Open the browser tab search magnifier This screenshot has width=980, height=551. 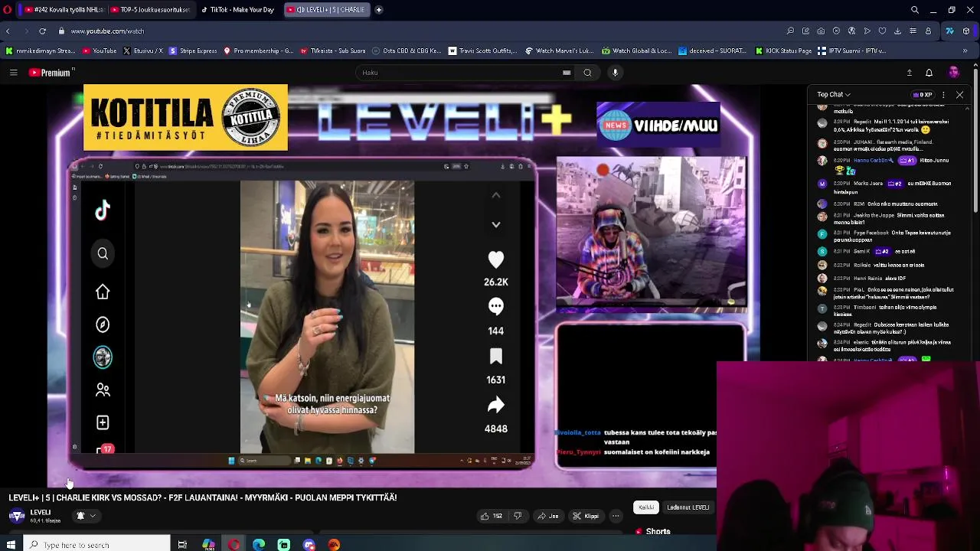tap(915, 10)
